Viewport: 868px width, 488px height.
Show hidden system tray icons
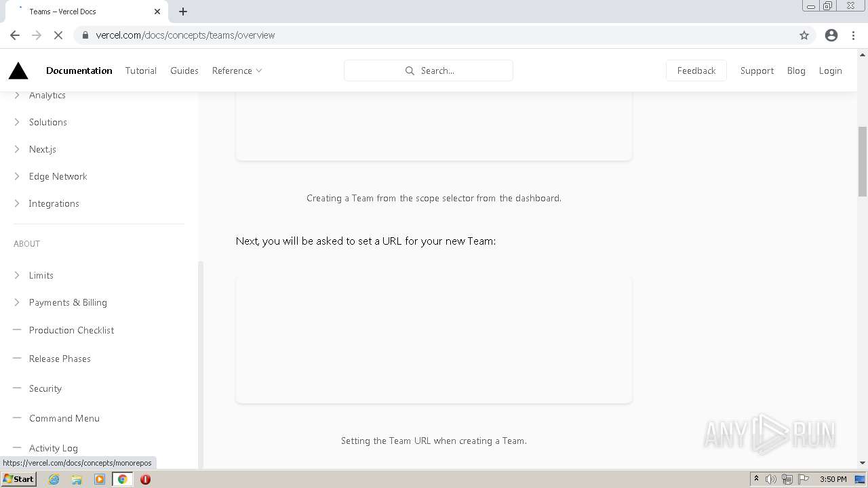click(x=756, y=479)
